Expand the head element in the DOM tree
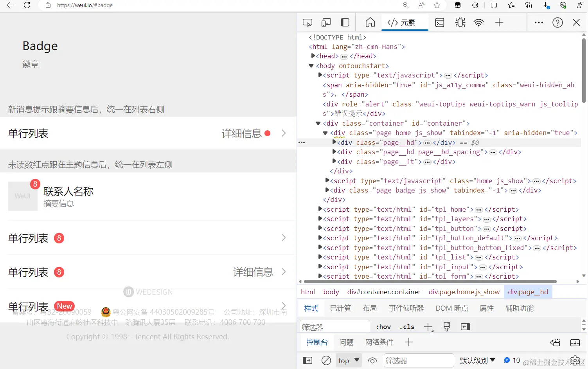The width and height of the screenshot is (588, 369). (313, 56)
